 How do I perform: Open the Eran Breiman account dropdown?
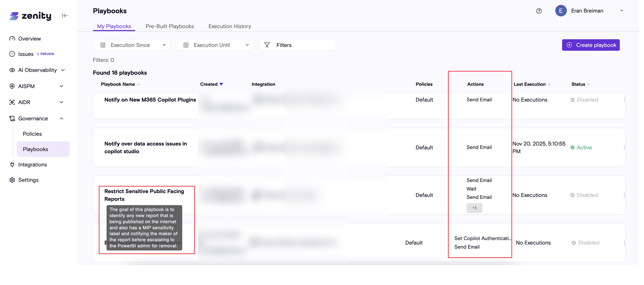[x=621, y=11]
